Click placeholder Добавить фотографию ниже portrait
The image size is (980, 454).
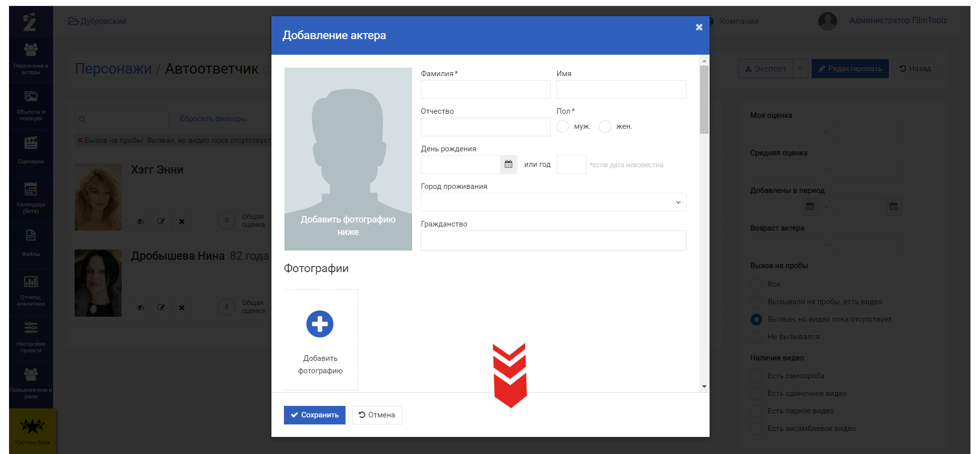tap(348, 159)
